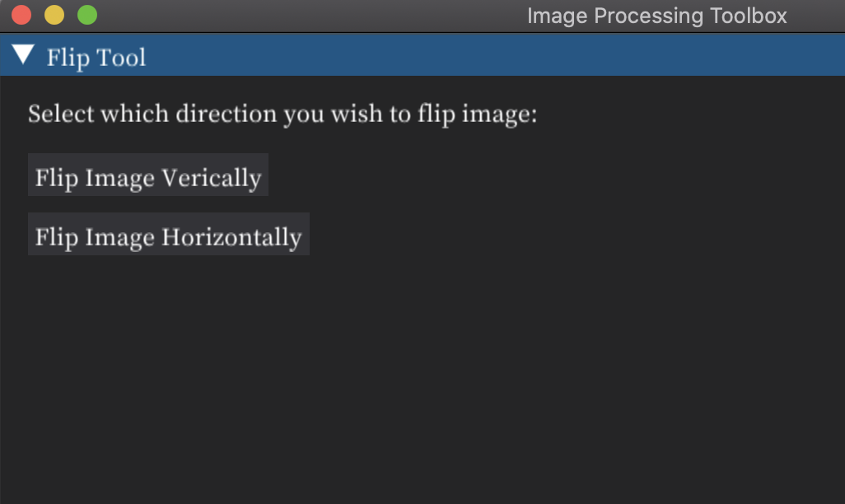Click the Image Processing Toolbox title text

click(x=657, y=15)
